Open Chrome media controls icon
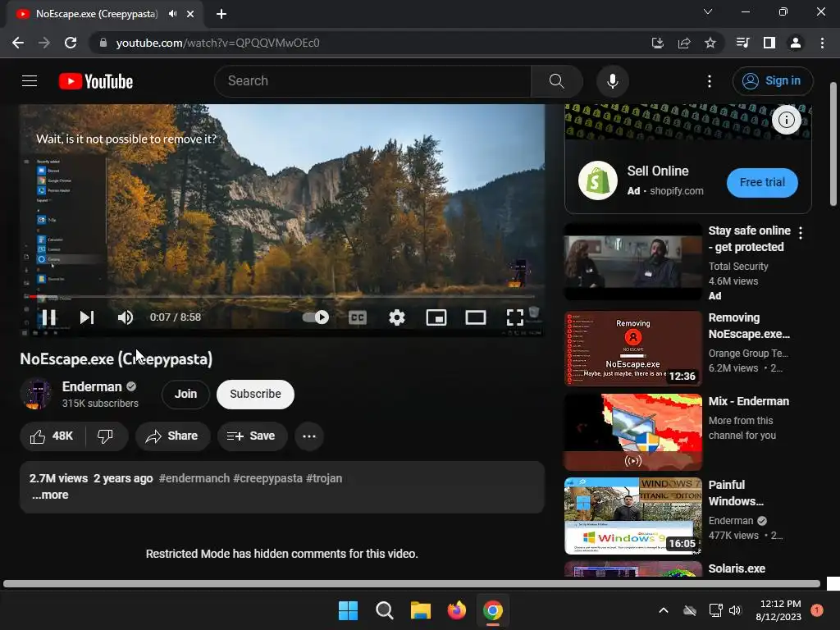Viewport: 840px width, 630px height. (742, 43)
